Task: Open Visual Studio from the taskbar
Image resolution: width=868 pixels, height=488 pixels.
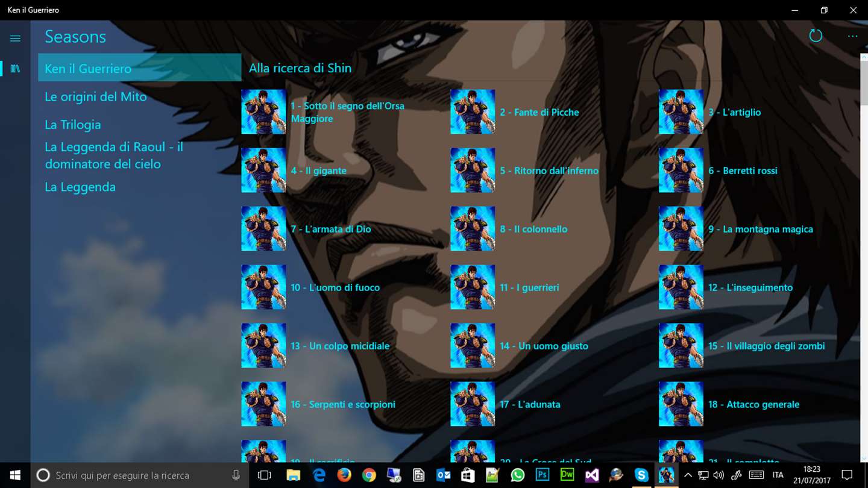Action: (592, 475)
